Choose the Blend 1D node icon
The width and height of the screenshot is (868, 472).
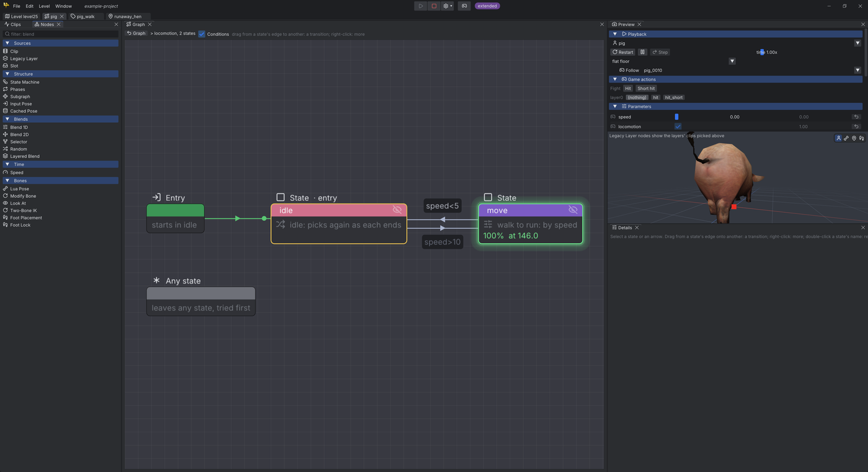point(6,127)
